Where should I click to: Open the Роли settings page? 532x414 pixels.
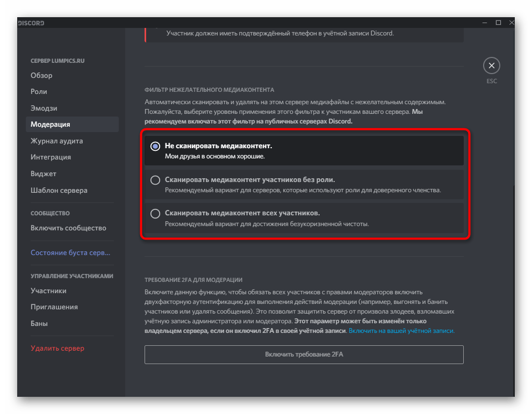[x=39, y=91]
